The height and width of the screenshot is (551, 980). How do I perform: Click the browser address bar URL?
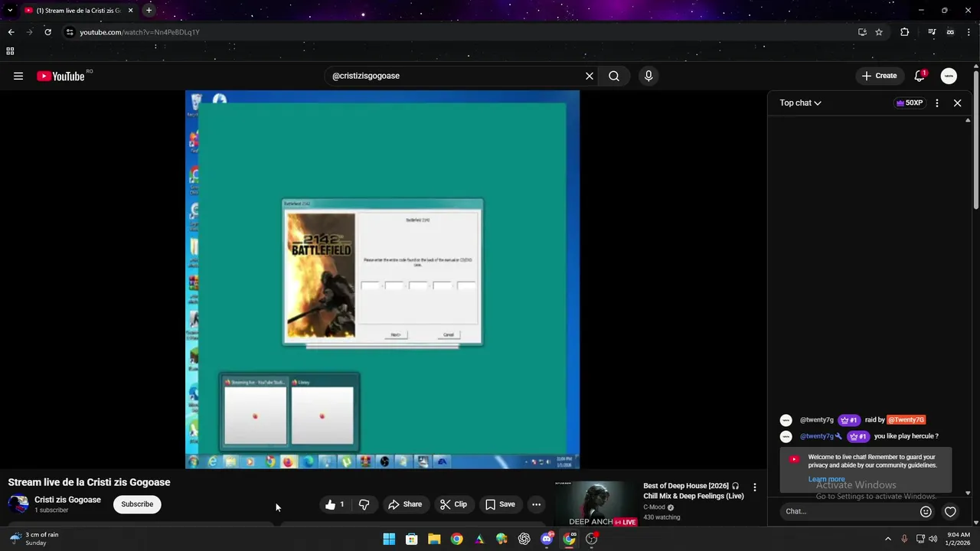139,32
